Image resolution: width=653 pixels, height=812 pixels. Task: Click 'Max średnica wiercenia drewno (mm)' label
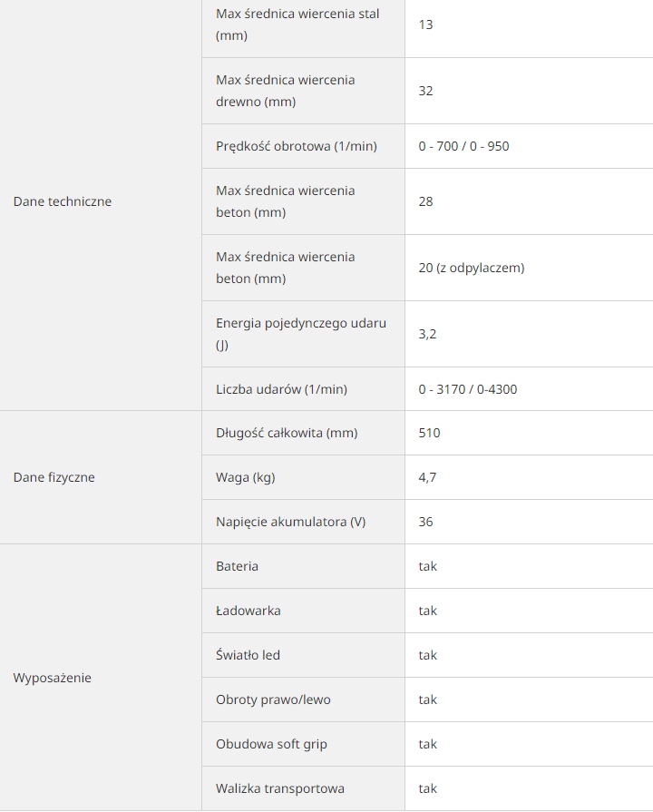pyautogui.click(x=286, y=91)
